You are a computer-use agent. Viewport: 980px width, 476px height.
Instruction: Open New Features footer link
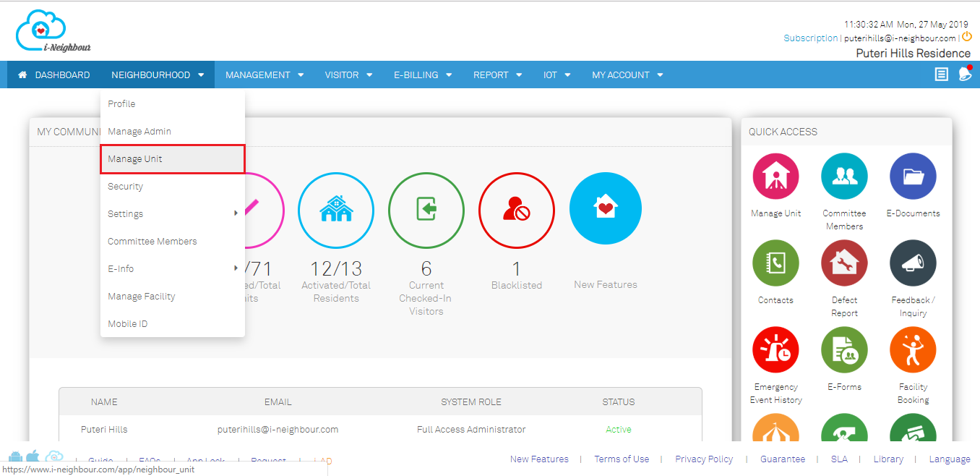pos(539,459)
